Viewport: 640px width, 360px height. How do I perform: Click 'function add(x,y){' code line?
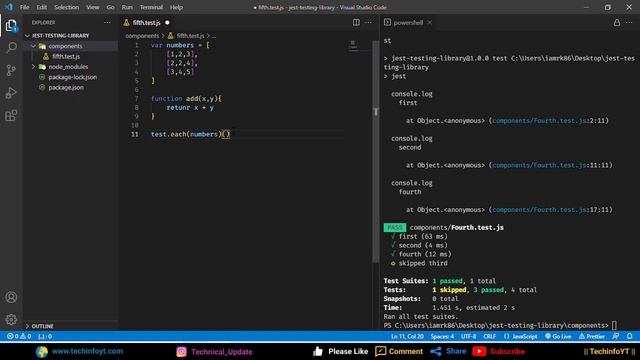click(186, 99)
